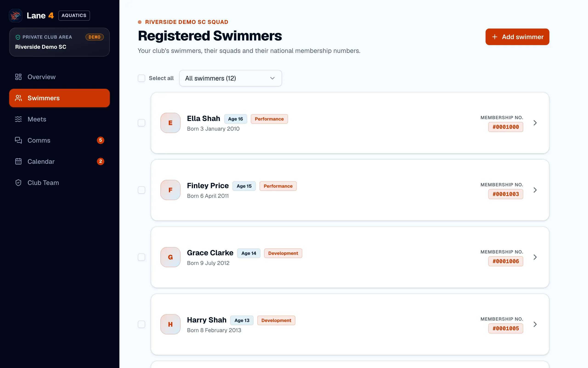588x368 pixels.
Task: Click the RIVERSIDE DEMO SC SQUAD label
Action: (x=187, y=22)
